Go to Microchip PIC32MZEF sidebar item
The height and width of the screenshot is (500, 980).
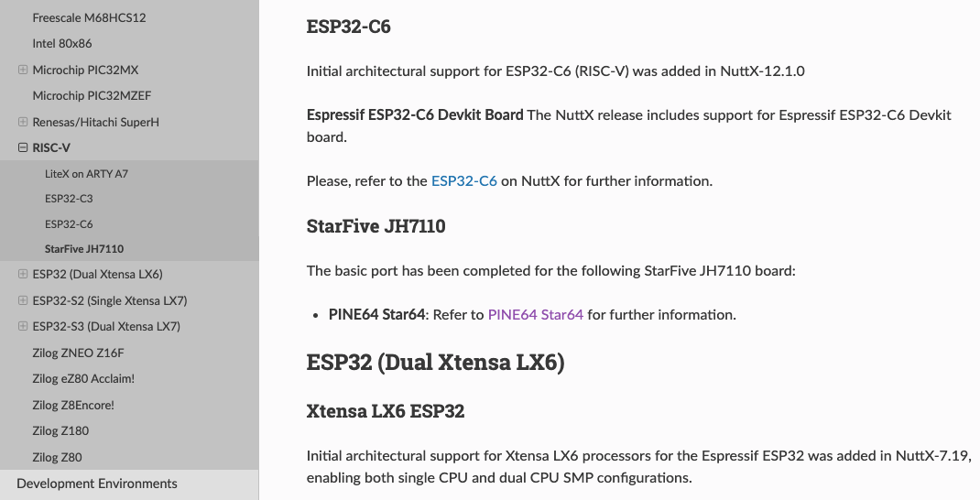92,95
